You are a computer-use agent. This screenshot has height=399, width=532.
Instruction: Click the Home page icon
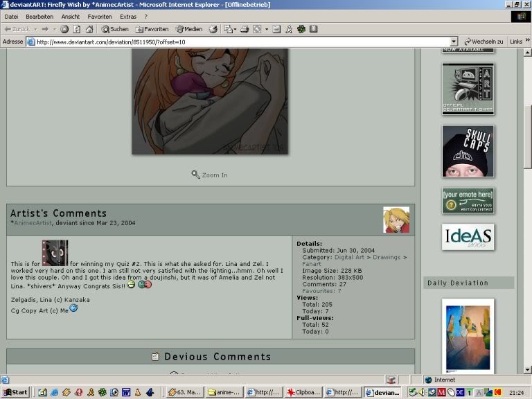click(89, 29)
